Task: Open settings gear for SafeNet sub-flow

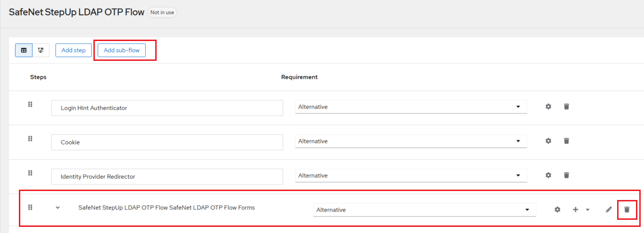Action: (557, 210)
